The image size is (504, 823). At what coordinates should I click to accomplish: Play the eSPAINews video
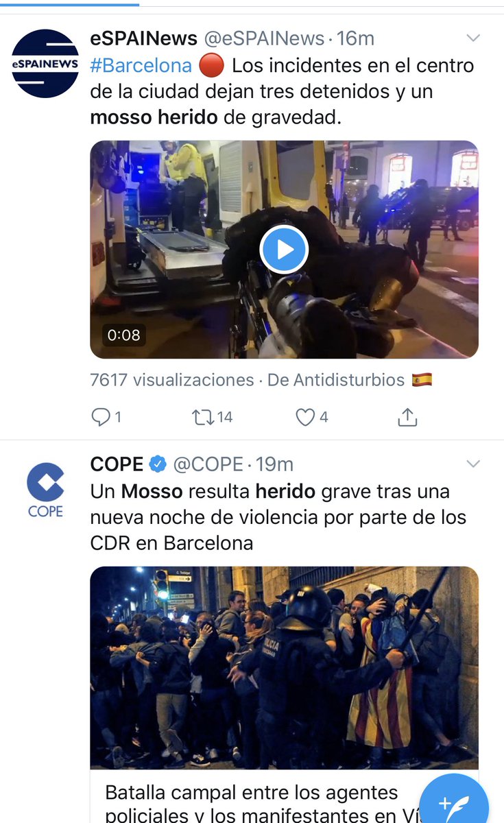(284, 250)
